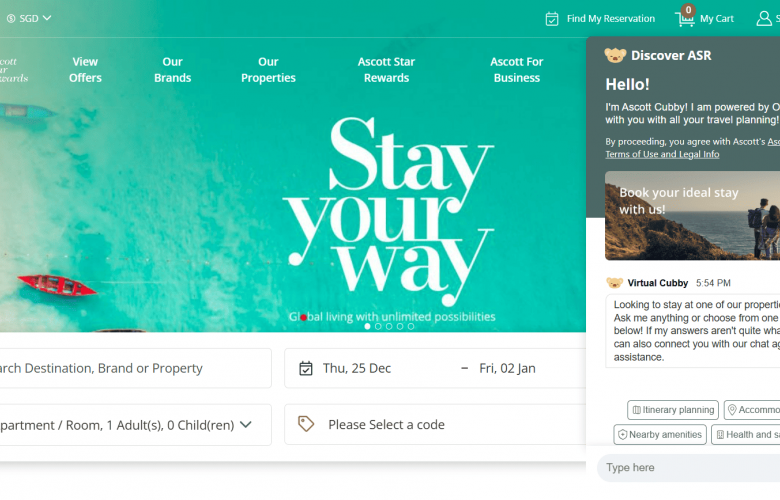Click the promo code tag icon
The image size is (780, 500).
click(305, 424)
